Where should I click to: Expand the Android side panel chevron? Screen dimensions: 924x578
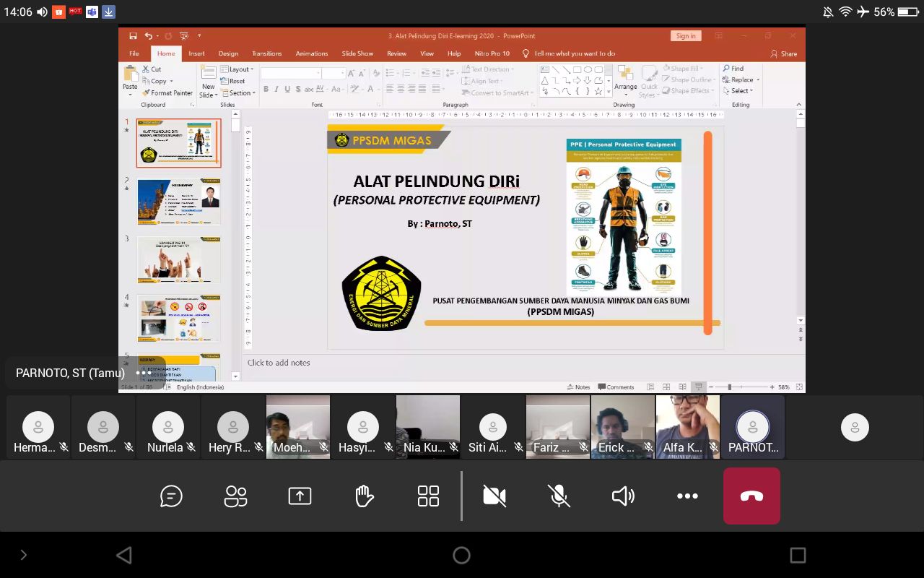pyautogui.click(x=23, y=555)
